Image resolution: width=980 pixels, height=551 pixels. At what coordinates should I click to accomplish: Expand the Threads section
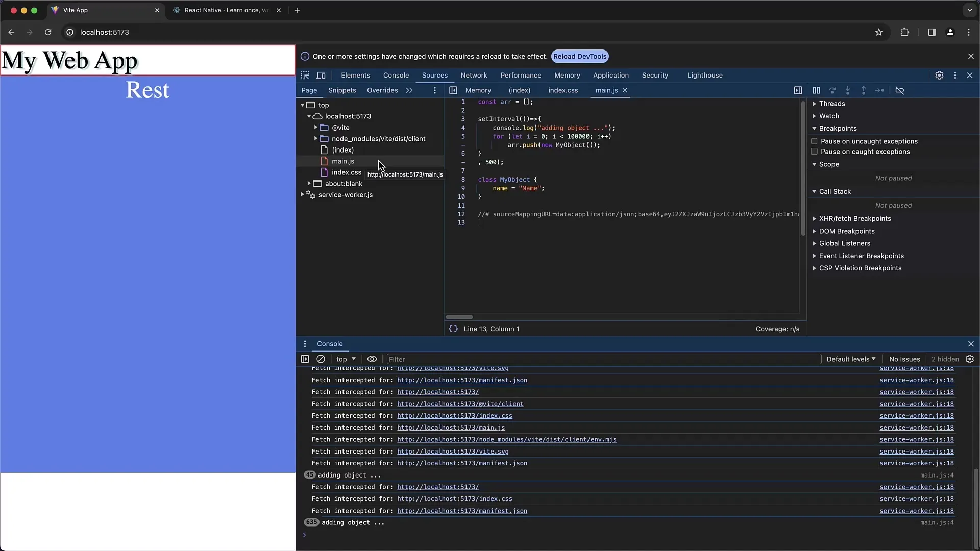click(832, 104)
